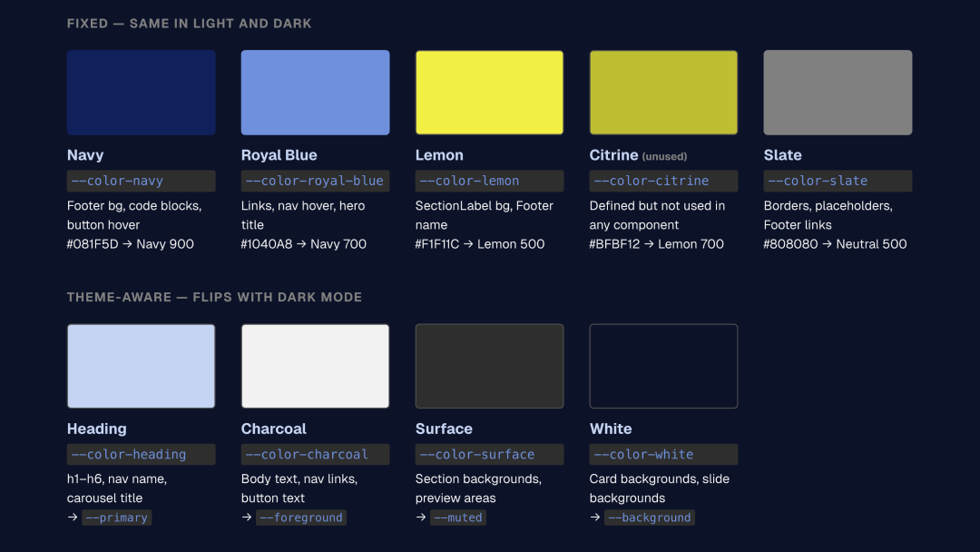Click the '(unused)' tag beside Citrine
Screen dimensions: 980x552
point(664,156)
